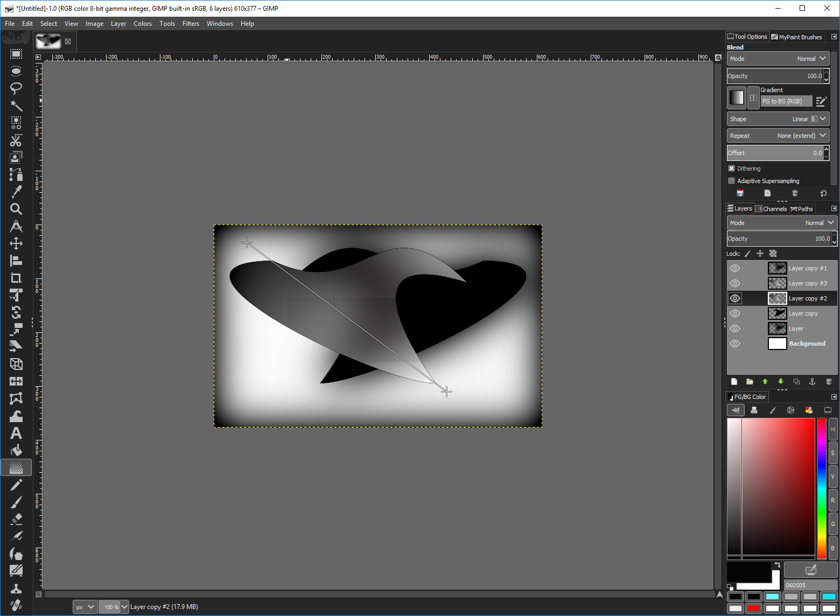
Task: Select the Color Picker eyedropper tool
Action: (16, 192)
